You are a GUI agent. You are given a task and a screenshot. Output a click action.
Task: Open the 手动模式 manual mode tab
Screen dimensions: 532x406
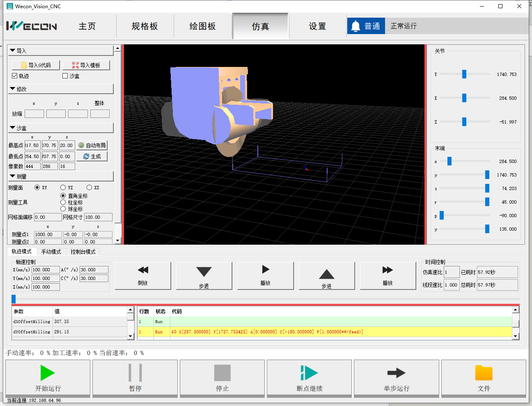(x=51, y=252)
